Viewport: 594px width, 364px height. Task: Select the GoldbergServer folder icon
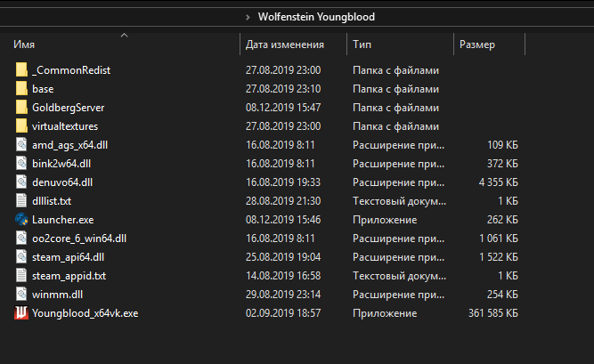pos(21,107)
